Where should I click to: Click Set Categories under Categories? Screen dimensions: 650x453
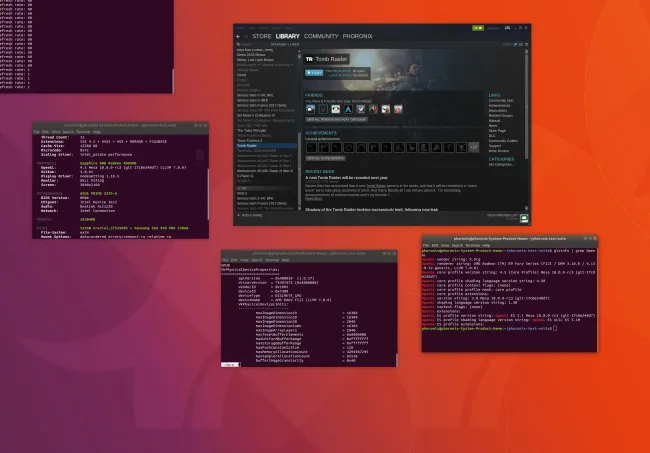click(501, 165)
